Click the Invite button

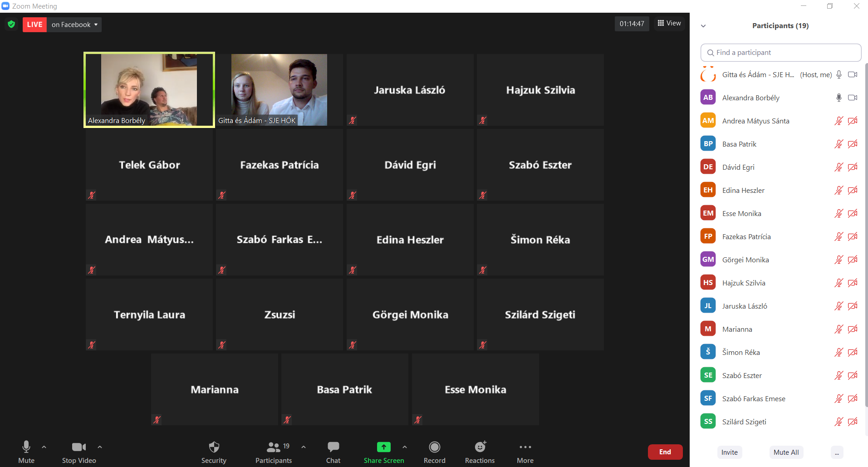click(729, 452)
